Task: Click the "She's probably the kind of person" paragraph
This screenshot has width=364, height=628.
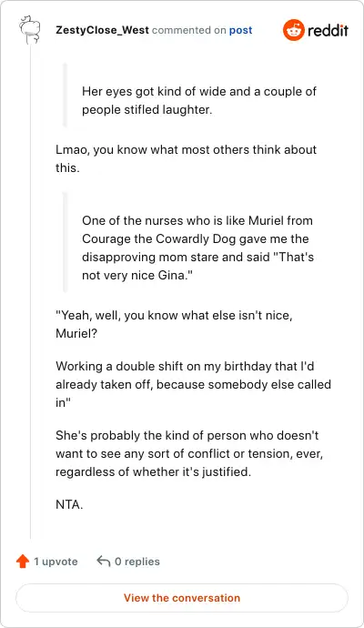Action: (x=189, y=453)
